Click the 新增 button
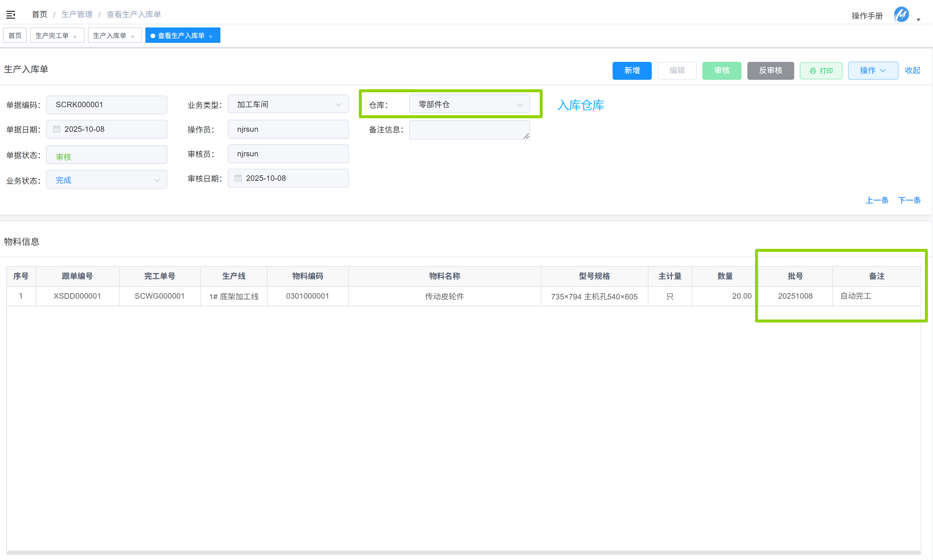The height and width of the screenshot is (560, 933). point(631,71)
